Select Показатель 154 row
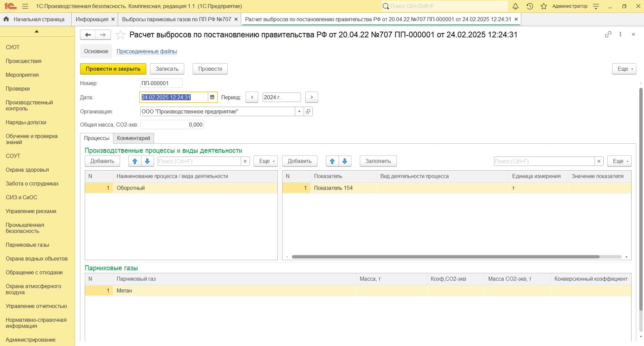 tap(457, 188)
